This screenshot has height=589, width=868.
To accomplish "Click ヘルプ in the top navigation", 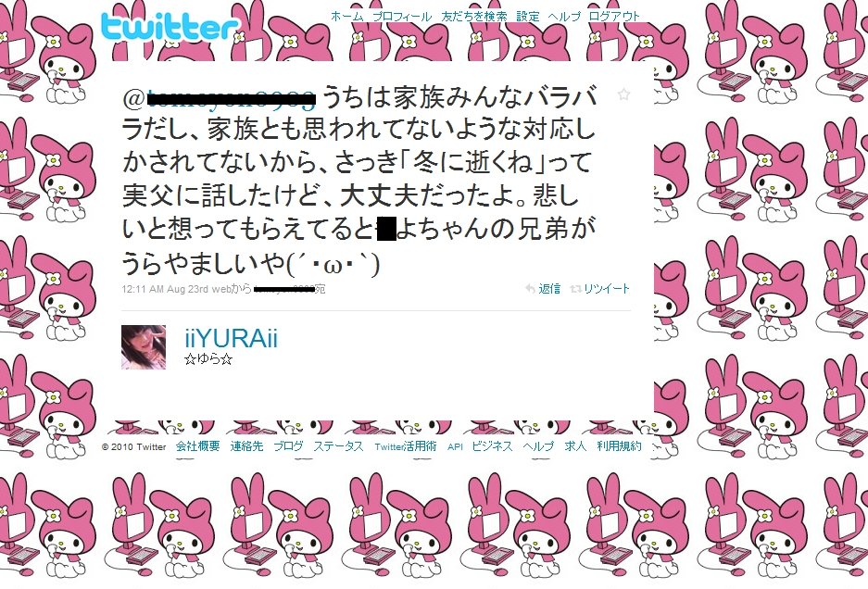I will tap(564, 17).
